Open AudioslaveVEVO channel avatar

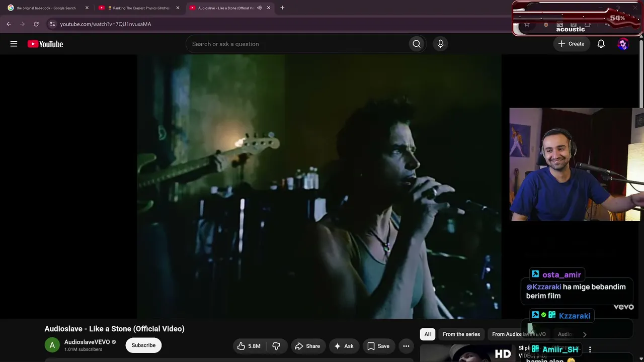tap(52, 345)
